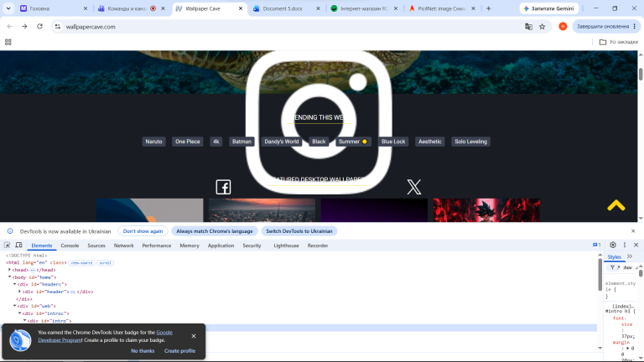Dismiss the DevTools language infobar
Image resolution: width=644 pixels, height=362 pixels.
point(633,231)
